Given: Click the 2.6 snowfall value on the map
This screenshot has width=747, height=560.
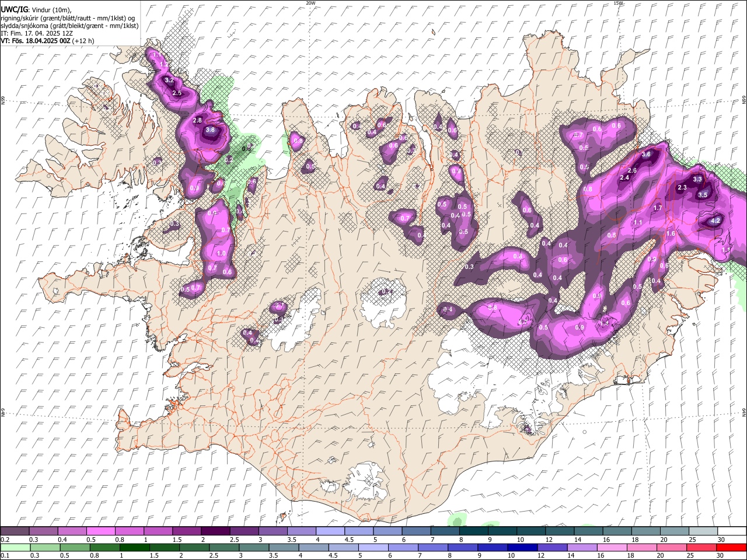Looking at the screenshot, I should pos(631,170).
